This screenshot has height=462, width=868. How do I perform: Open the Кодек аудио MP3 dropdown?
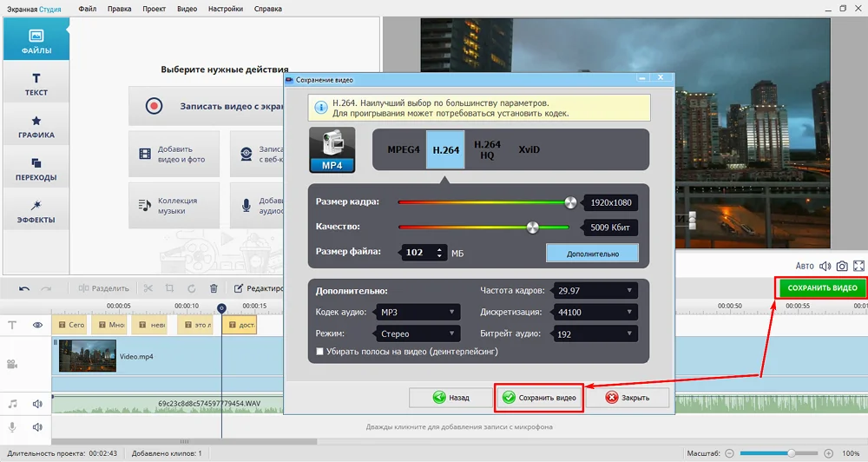(x=418, y=313)
